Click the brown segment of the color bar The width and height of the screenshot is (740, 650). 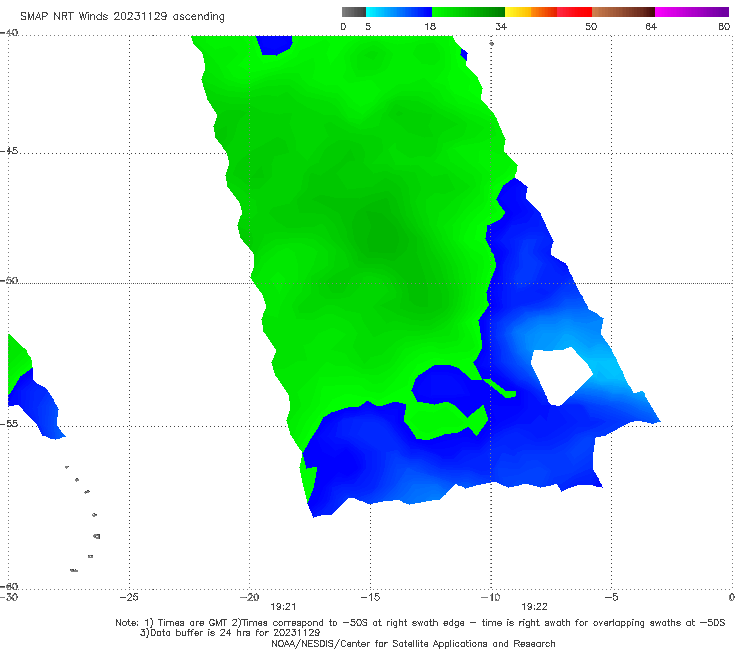(x=623, y=12)
